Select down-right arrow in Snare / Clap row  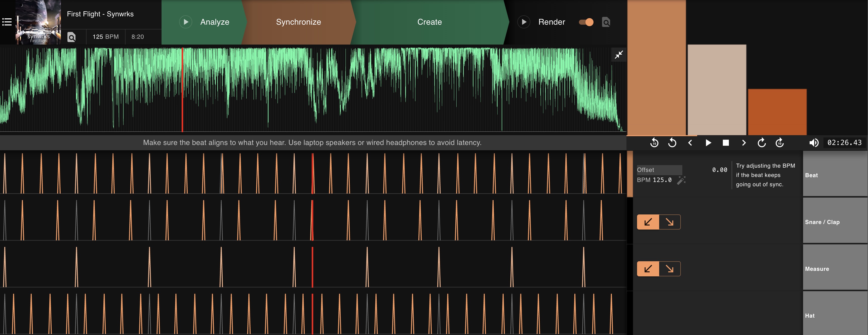point(669,222)
